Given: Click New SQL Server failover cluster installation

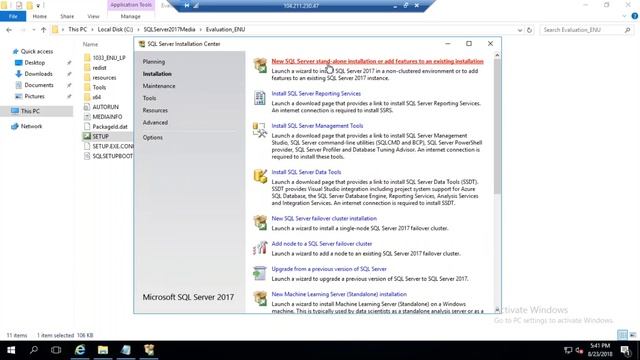Looking at the screenshot, I should pyautogui.click(x=324, y=218).
